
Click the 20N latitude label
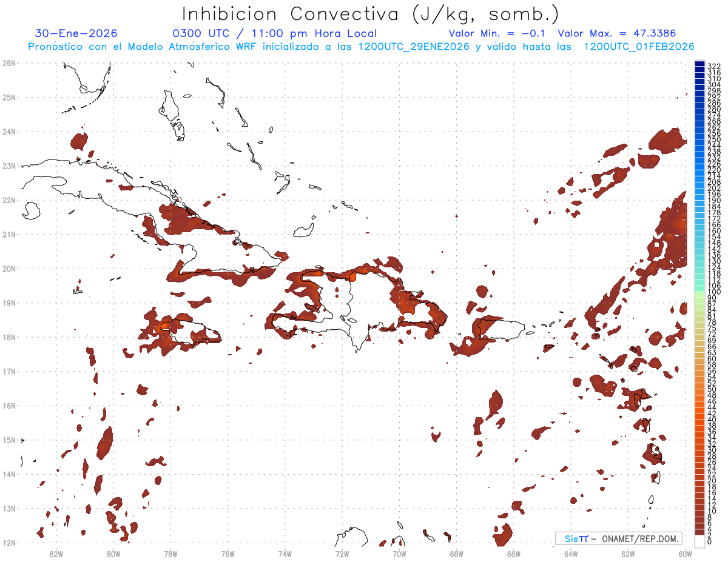(9, 269)
